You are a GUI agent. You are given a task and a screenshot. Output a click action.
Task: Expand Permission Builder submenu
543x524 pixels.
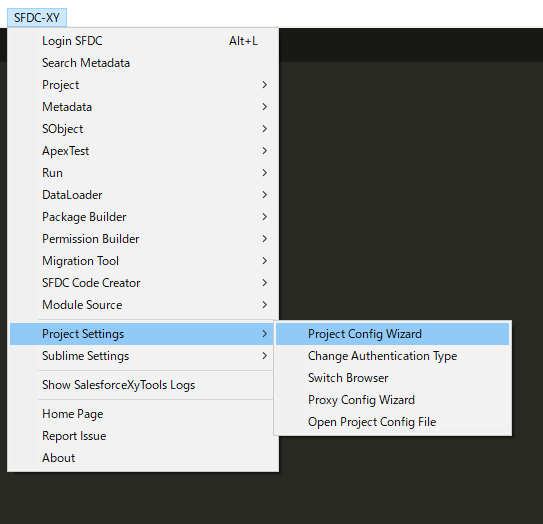click(x=143, y=239)
